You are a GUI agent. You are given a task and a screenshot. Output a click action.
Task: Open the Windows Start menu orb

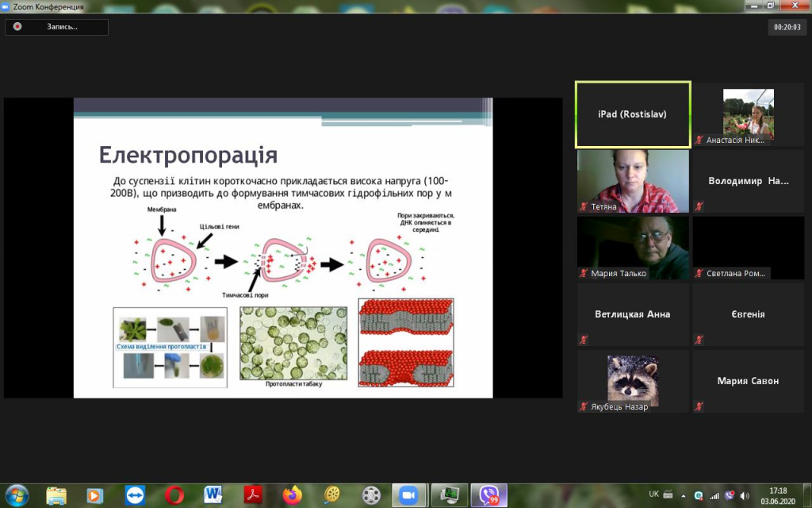pos(17,495)
